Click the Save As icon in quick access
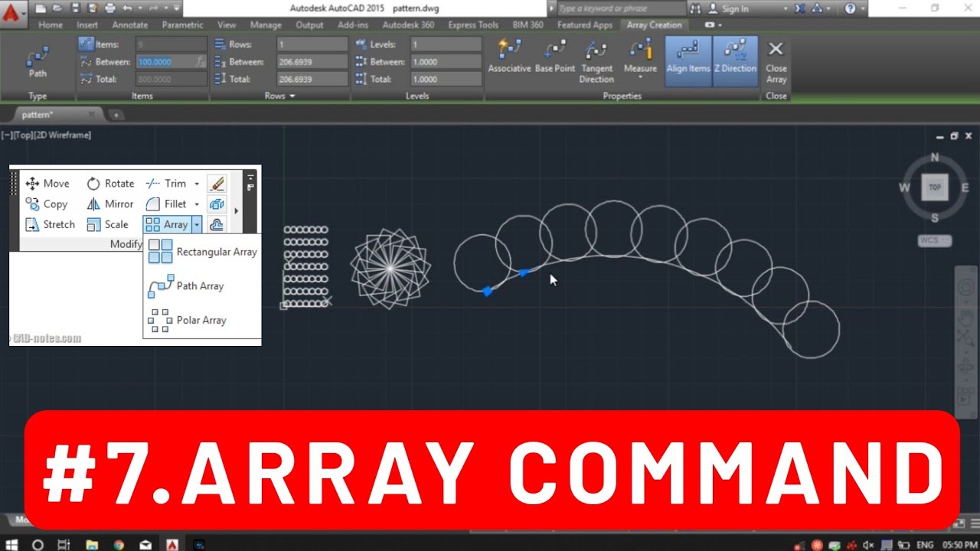The width and height of the screenshot is (980, 551). tap(92, 8)
